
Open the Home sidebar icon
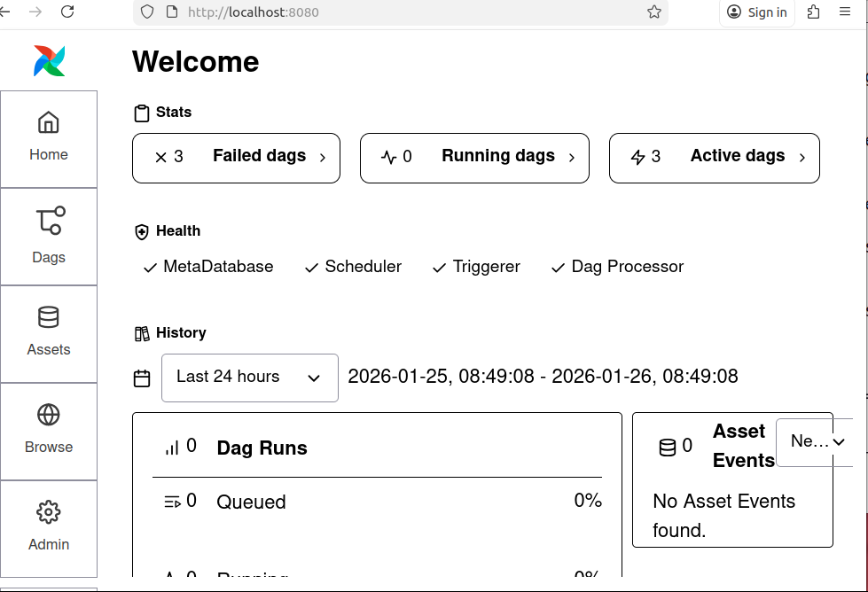49,122
